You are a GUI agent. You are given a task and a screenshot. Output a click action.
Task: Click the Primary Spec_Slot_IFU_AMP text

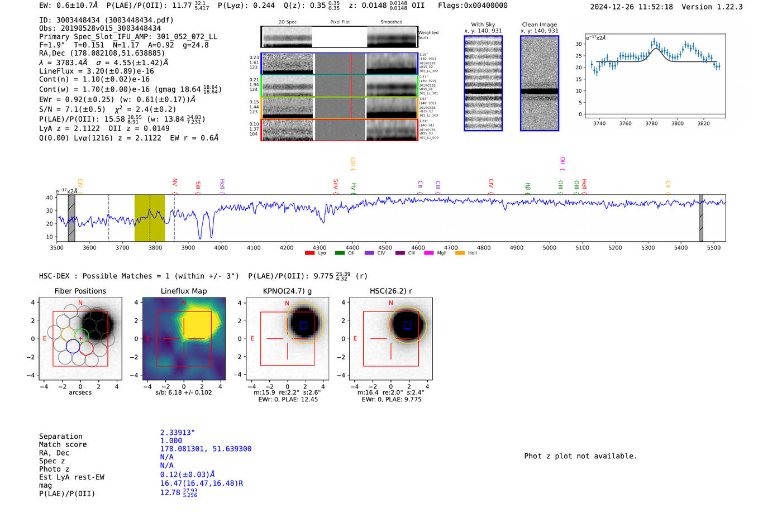[x=128, y=37]
